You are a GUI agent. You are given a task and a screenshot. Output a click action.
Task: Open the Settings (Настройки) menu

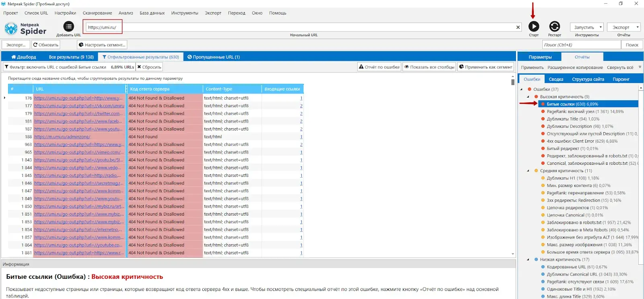coord(65,13)
